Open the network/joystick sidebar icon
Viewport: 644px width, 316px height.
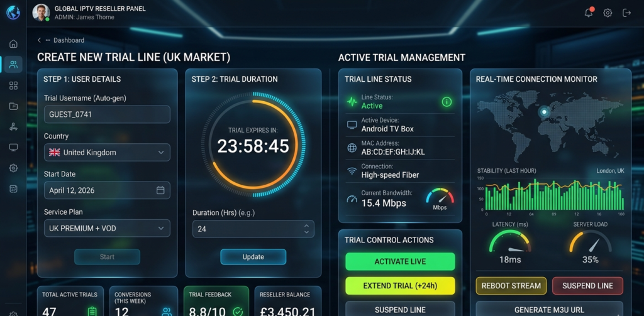[14, 127]
